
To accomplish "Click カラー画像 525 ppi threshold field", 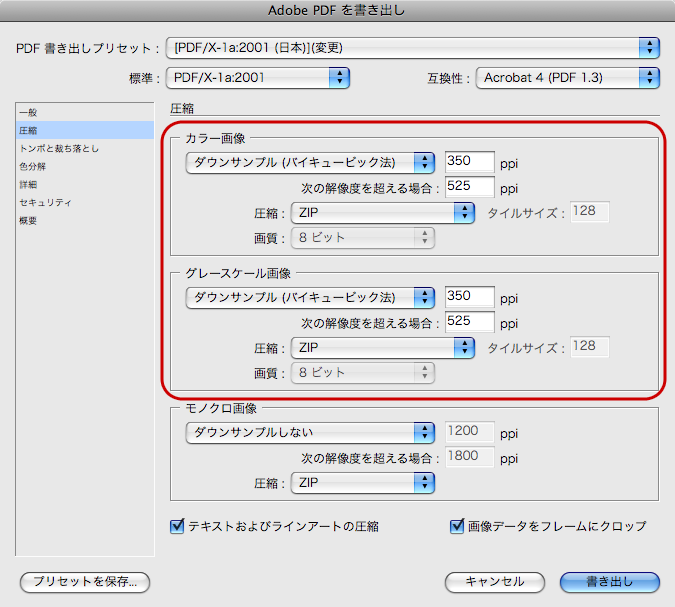I will (470, 186).
